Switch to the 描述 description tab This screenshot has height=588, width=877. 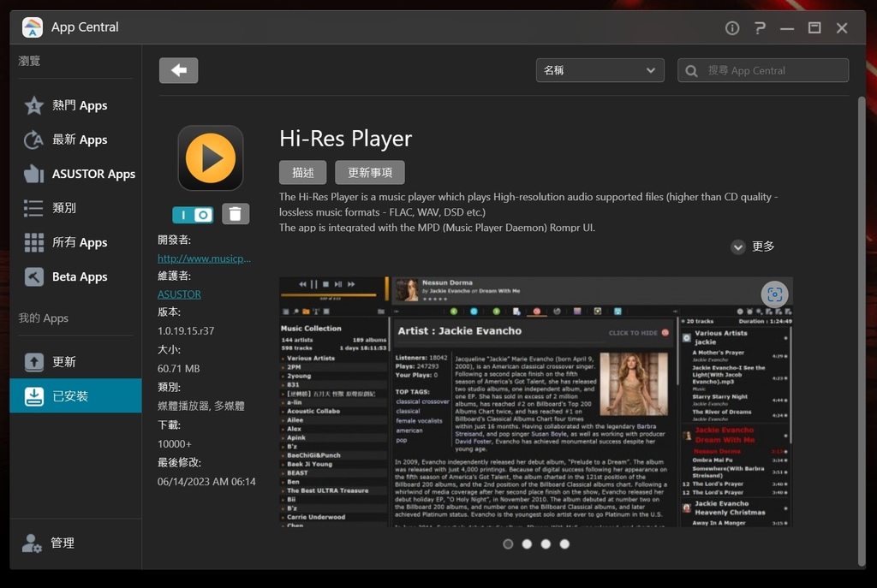[302, 173]
